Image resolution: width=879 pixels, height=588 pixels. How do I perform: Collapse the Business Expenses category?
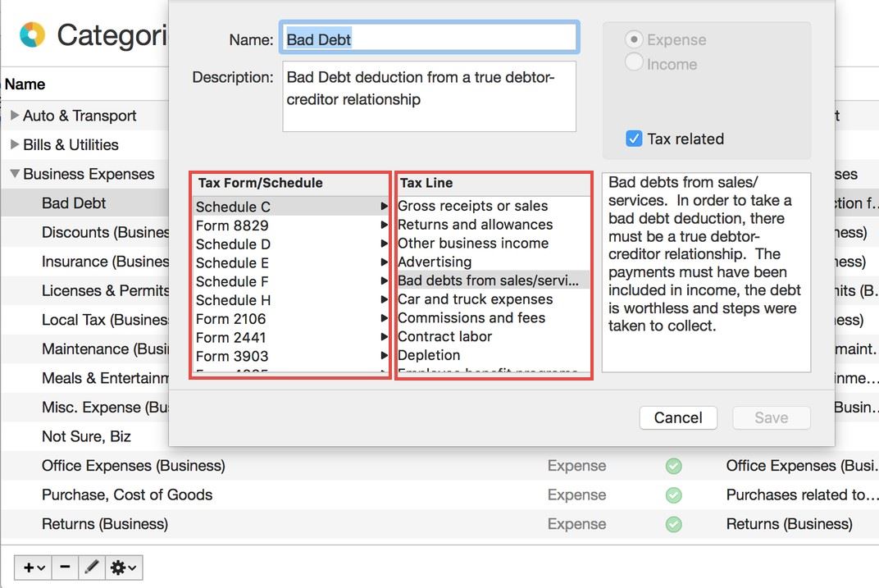(15, 174)
